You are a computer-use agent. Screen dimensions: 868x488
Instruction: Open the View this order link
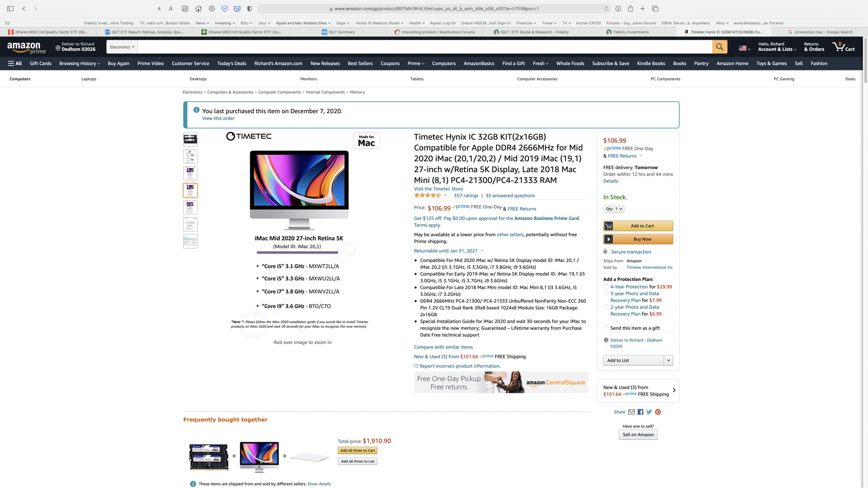[x=218, y=118]
